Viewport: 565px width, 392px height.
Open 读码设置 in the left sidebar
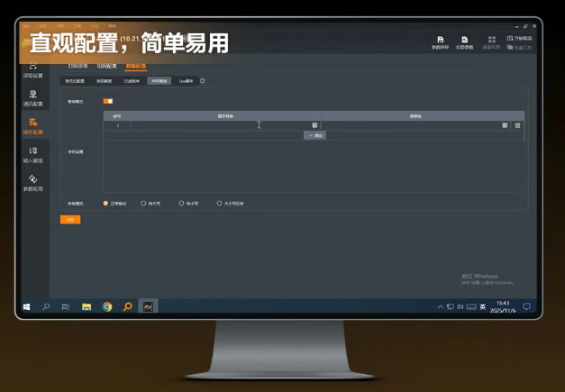(x=32, y=70)
